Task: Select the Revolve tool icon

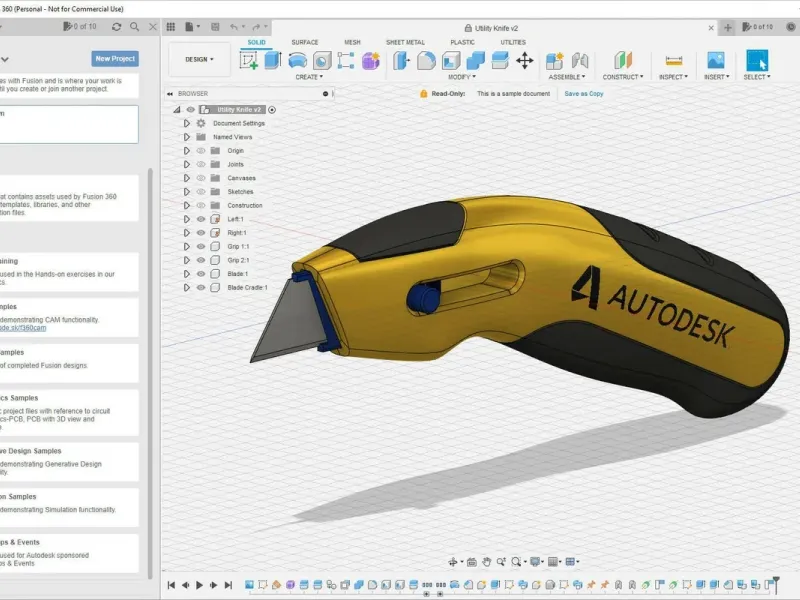Action: pyautogui.click(x=298, y=61)
